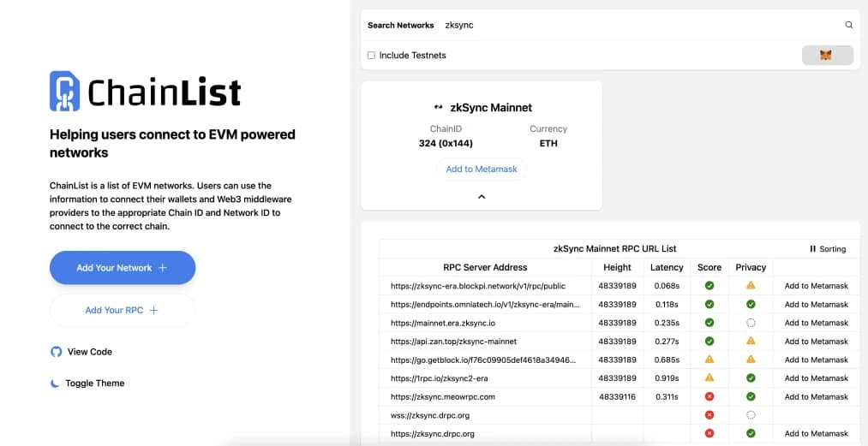Click Add Your Network button
Screen dimensions: 868x446
coord(123,268)
